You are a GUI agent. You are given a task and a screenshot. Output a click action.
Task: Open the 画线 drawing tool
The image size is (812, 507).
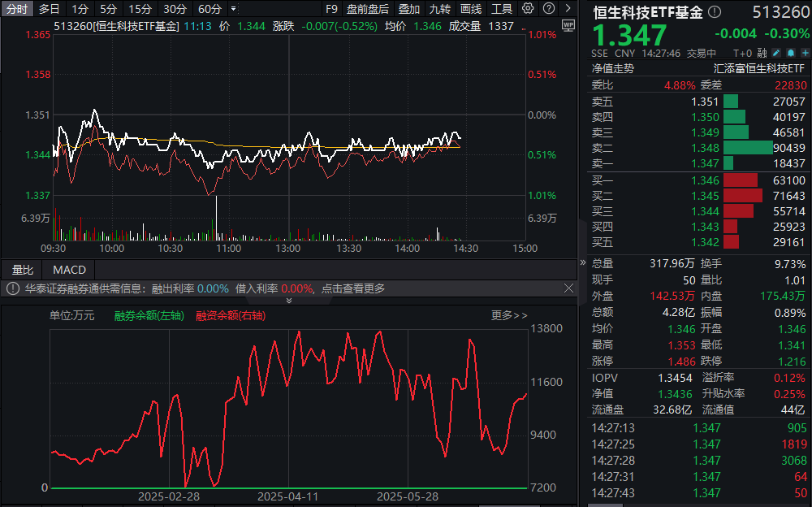pyautogui.click(x=469, y=9)
